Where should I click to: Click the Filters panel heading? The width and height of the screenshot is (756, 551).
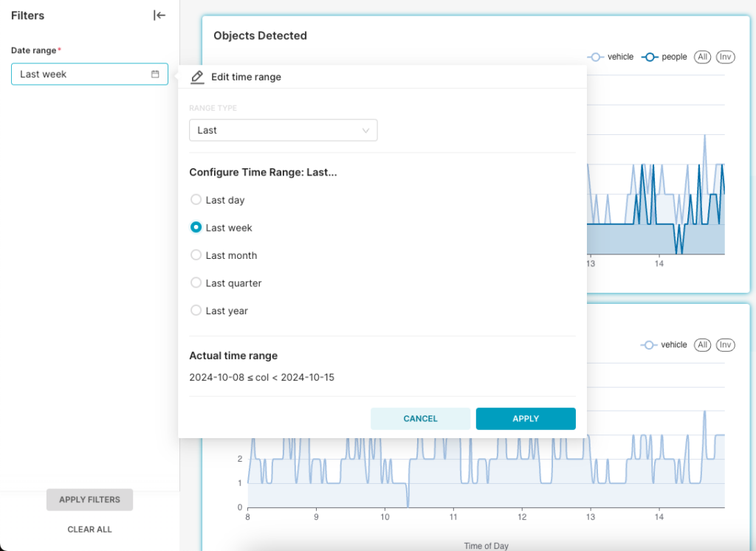tap(27, 15)
